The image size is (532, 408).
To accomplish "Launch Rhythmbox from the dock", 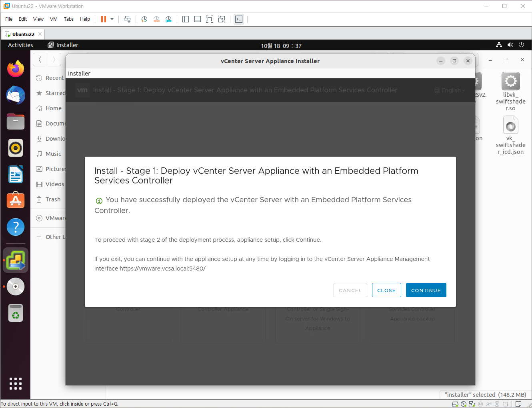I will coord(16,148).
